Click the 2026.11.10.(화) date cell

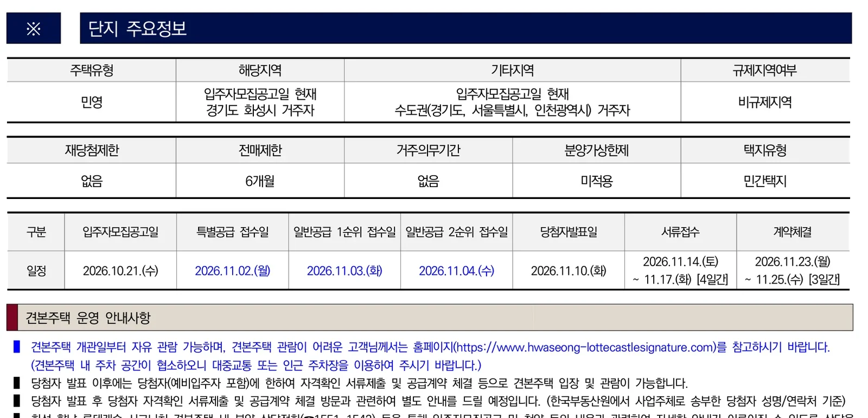pyautogui.click(x=569, y=271)
